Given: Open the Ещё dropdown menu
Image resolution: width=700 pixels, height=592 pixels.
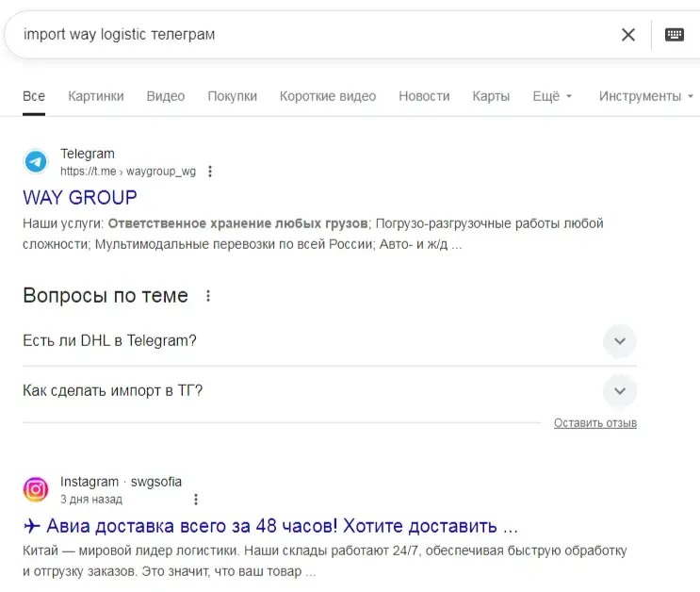Looking at the screenshot, I should (552, 96).
